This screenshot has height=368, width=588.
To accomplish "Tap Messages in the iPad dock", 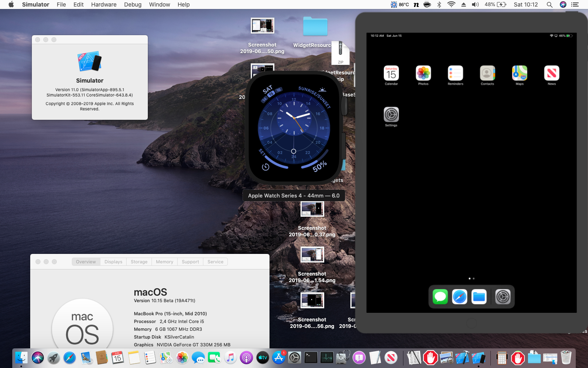I will tap(440, 296).
